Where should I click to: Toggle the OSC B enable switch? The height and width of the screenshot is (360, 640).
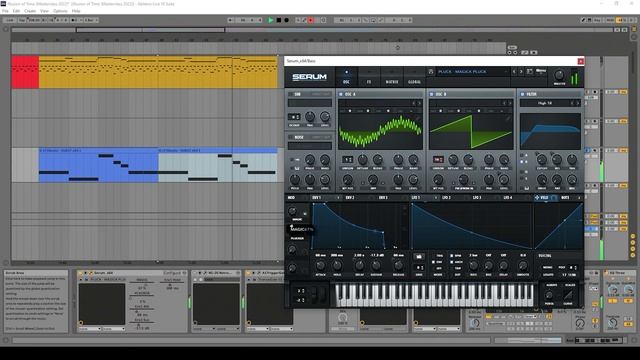[x=431, y=94]
